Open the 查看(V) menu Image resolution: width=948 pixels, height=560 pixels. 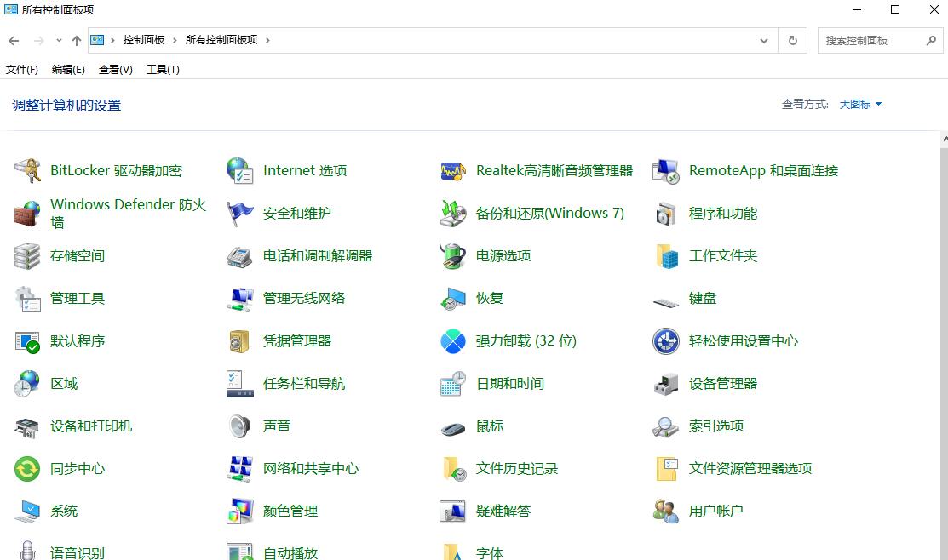click(116, 70)
